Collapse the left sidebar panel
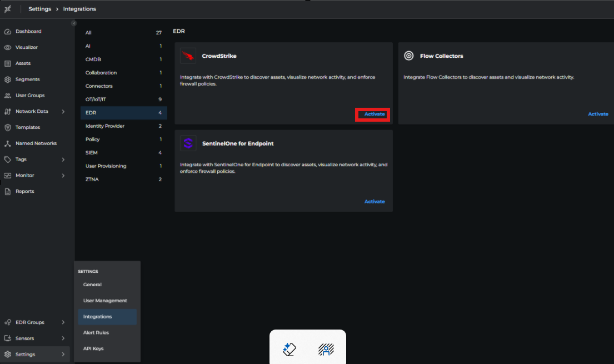614x364 pixels. [74, 23]
